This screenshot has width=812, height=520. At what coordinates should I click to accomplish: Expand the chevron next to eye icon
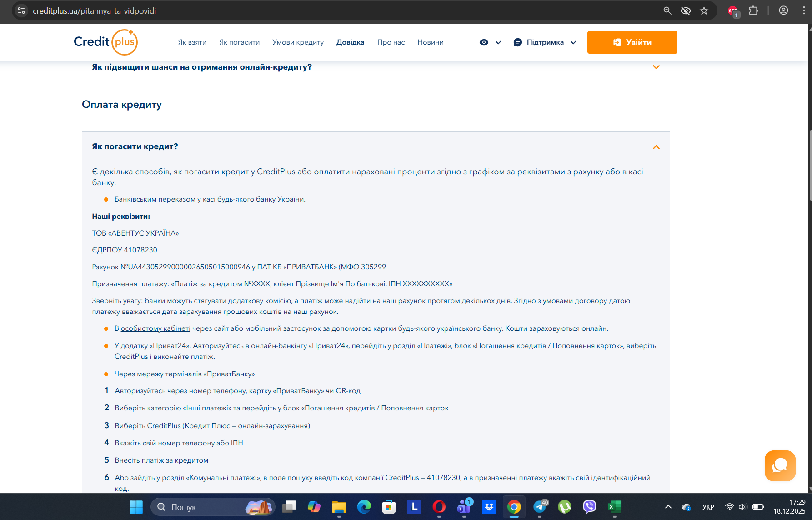click(498, 42)
